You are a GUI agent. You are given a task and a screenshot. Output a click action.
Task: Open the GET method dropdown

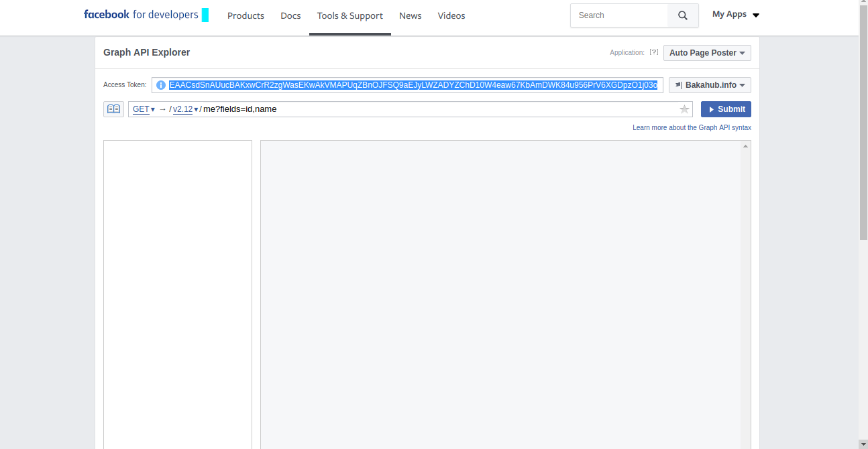144,109
